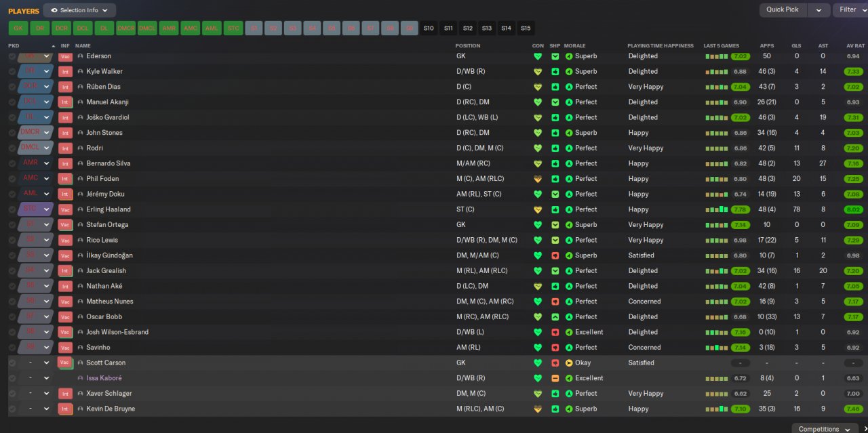Image resolution: width=868 pixels, height=433 pixels.
Task: Select the S15 substitute slot
Action: tap(526, 28)
